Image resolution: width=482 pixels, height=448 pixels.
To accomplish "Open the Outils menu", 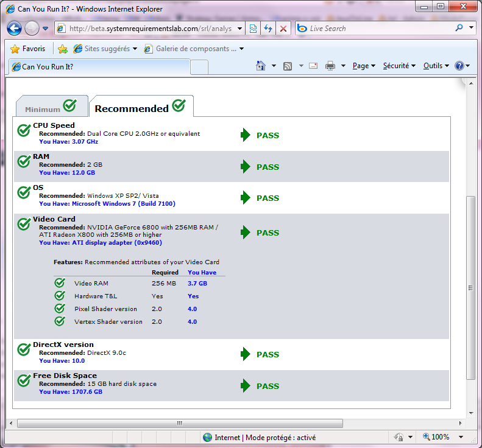I will point(436,66).
